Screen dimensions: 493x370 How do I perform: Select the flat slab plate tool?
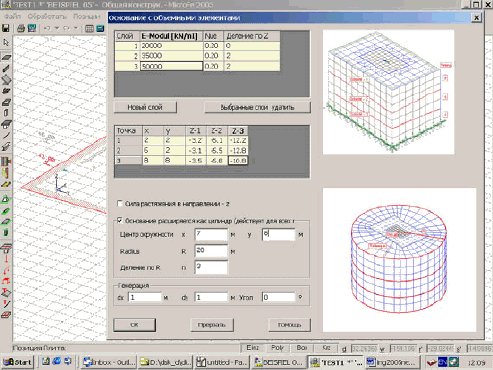[x=6, y=57]
